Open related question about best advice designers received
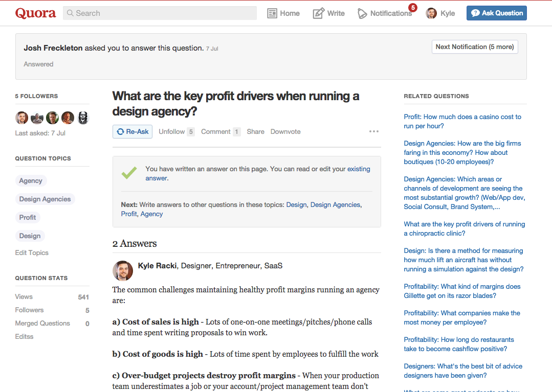 coord(463,371)
